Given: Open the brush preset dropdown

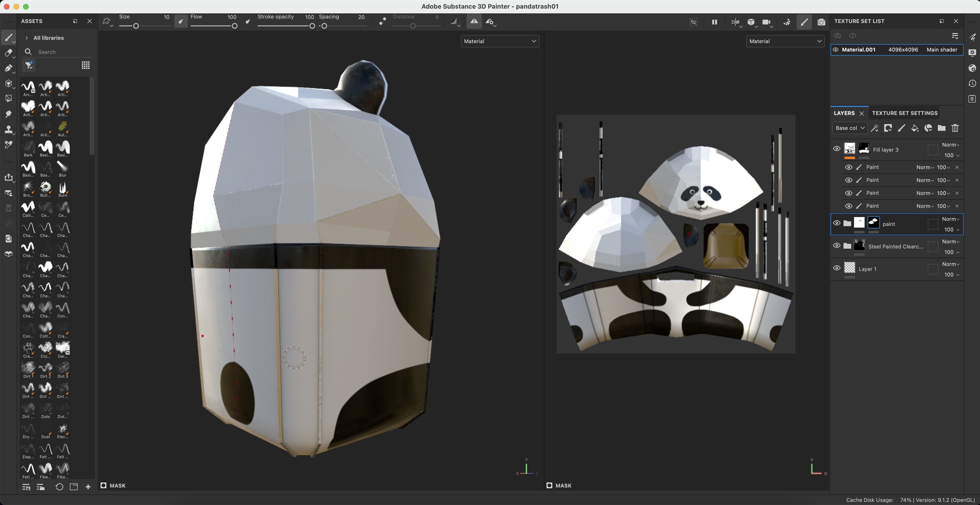Looking at the screenshot, I should [x=108, y=22].
